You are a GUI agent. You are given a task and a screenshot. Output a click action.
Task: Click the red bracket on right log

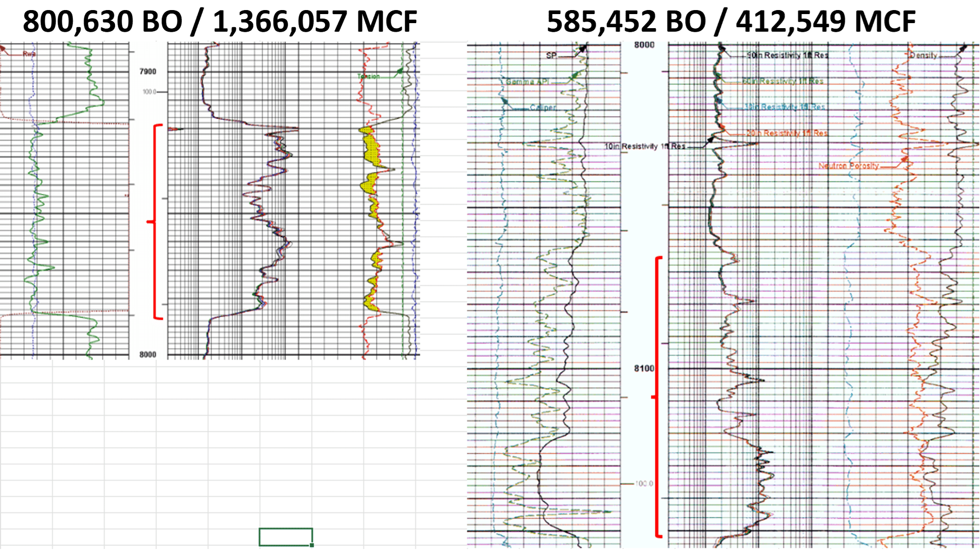tap(656, 397)
